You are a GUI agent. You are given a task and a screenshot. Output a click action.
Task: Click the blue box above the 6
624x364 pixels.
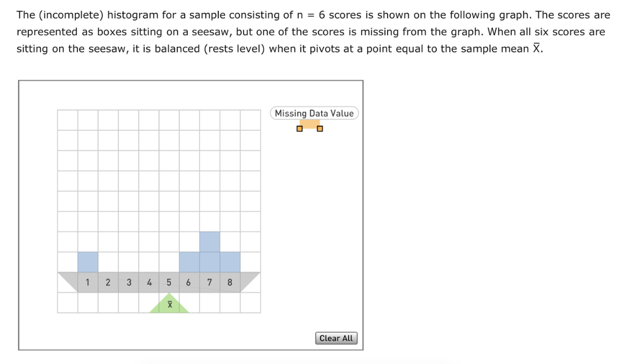pos(190,261)
